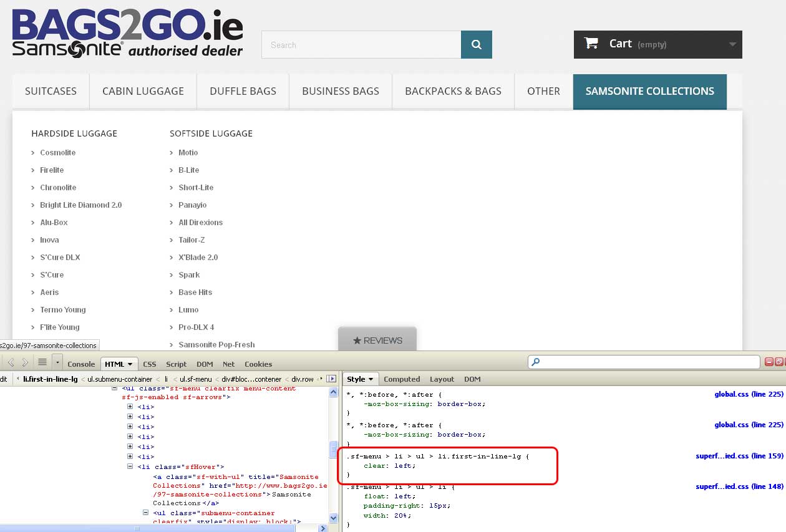
Task: Click the Alu-Box link
Action: coord(54,222)
